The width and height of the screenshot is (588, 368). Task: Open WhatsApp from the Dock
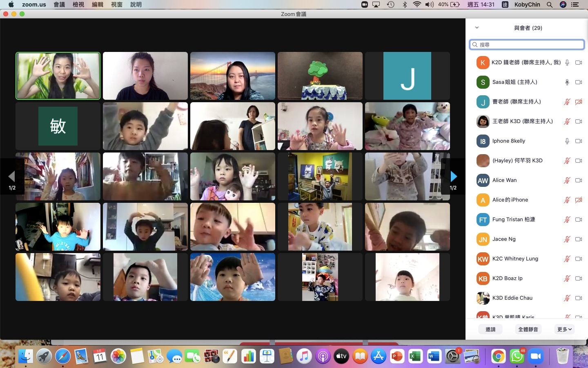tap(517, 357)
